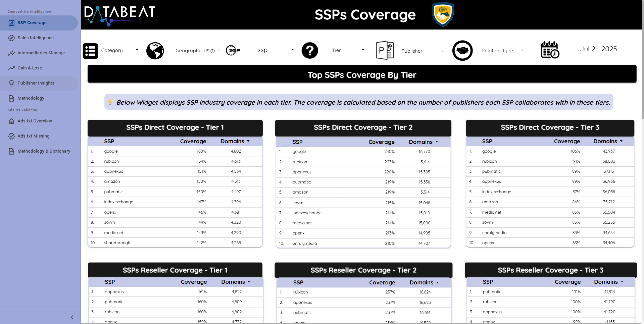Click Coverage header in Direct Tier 3 table
This screenshot has width=644, height=324.
(567, 141)
